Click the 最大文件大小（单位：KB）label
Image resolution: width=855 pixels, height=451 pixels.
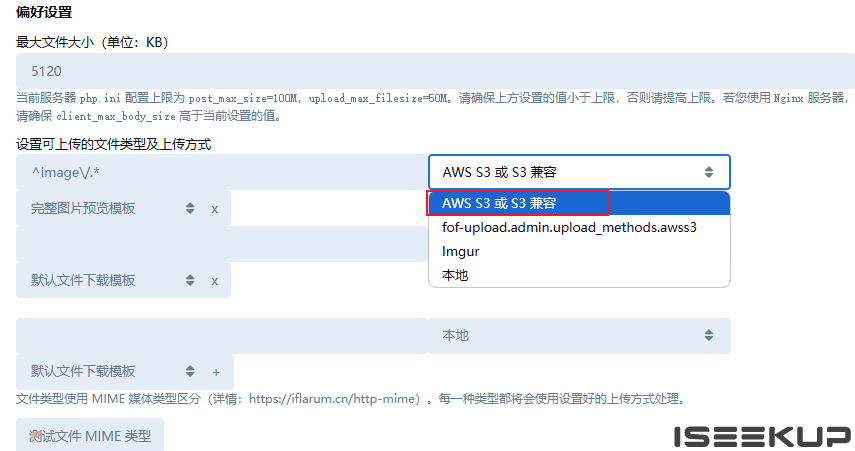click(x=92, y=42)
